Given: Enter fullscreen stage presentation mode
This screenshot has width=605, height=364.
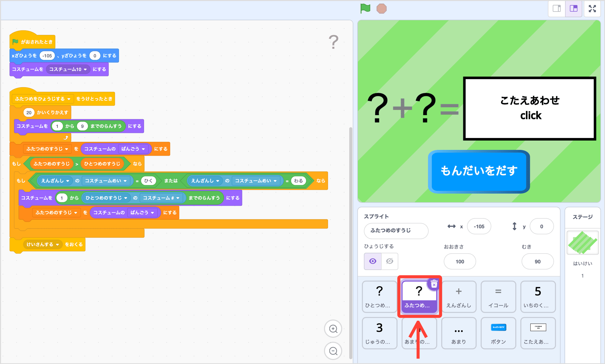Looking at the screenshot, I should (592, 8).
